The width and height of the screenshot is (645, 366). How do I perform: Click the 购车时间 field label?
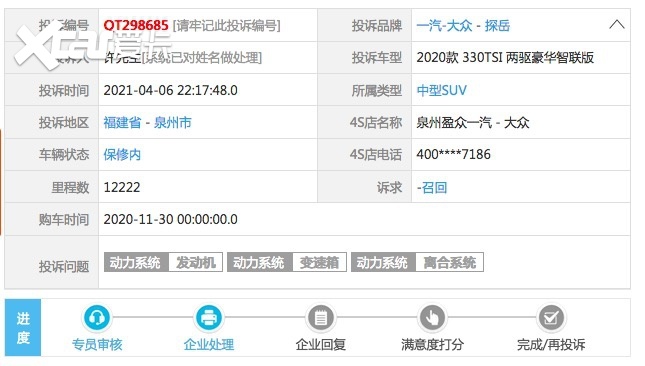click(x=64, y=219)
